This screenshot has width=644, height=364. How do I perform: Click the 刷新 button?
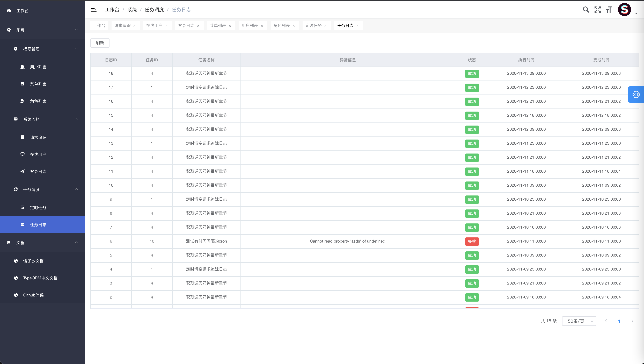pos(100,43)
